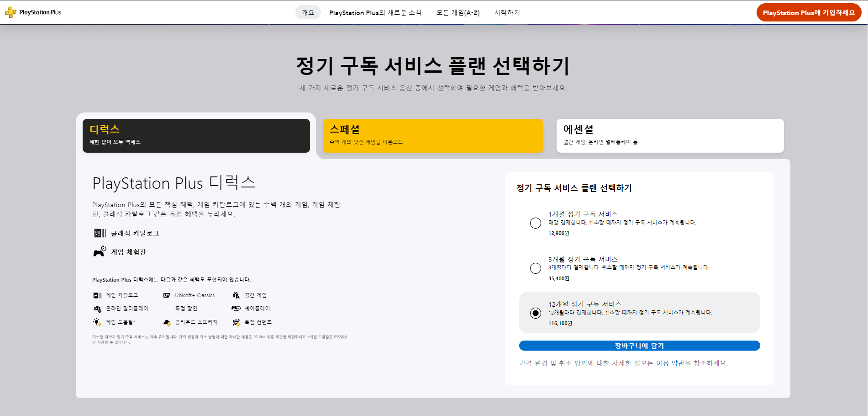Switch to the 에센셜 plan tab
The image size is (868, 416).
coord(670,136)
